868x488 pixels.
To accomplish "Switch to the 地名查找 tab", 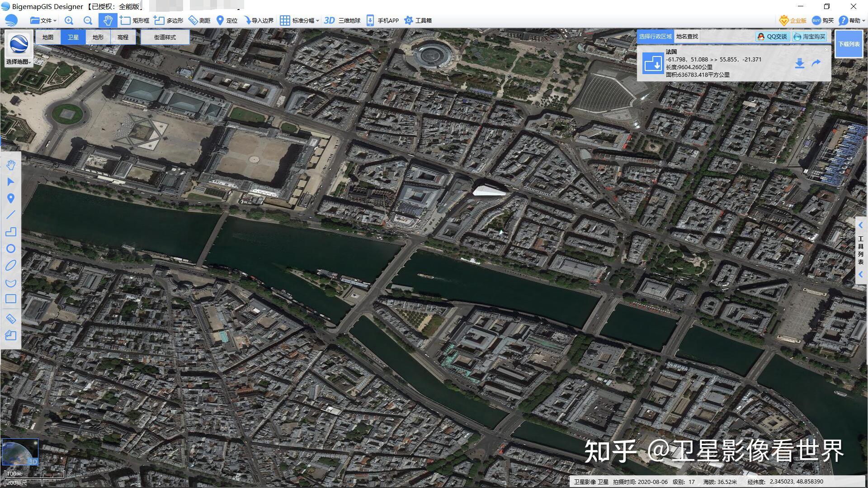I will [x=688, y=37].
